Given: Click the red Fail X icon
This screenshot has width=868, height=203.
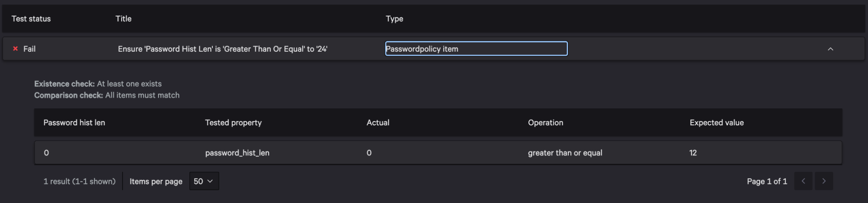Looking at the screenshot, I should (x=16, y=49).
